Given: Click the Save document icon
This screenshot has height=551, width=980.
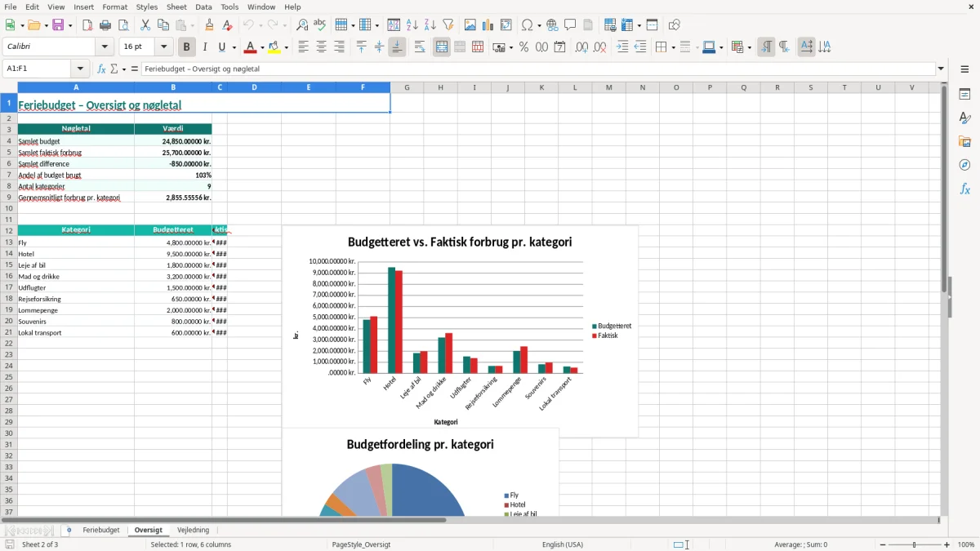Looking at the screenshot, I should (58, 25).
